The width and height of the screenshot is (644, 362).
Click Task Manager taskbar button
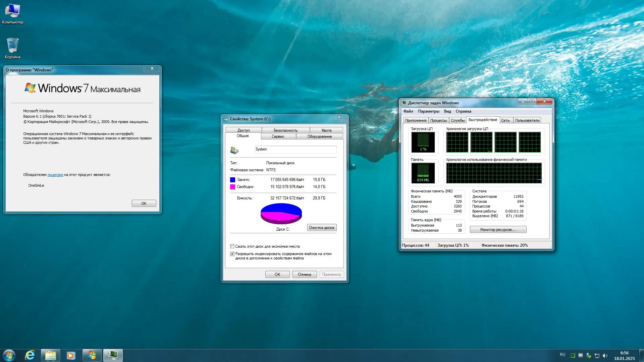coord(113,355)
